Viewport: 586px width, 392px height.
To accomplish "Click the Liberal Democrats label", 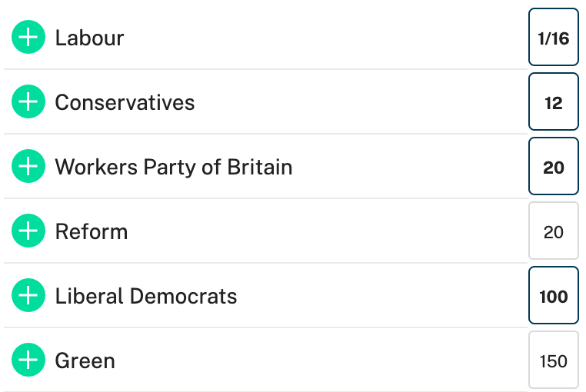I will click(x=146, y=296).
